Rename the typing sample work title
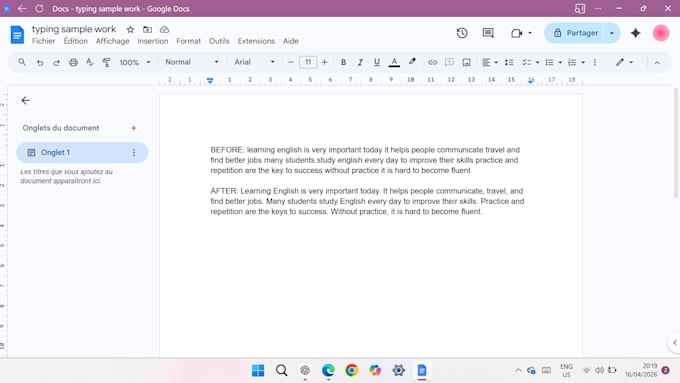Screen dimensions: 680x383 click(x=74, y=29)
